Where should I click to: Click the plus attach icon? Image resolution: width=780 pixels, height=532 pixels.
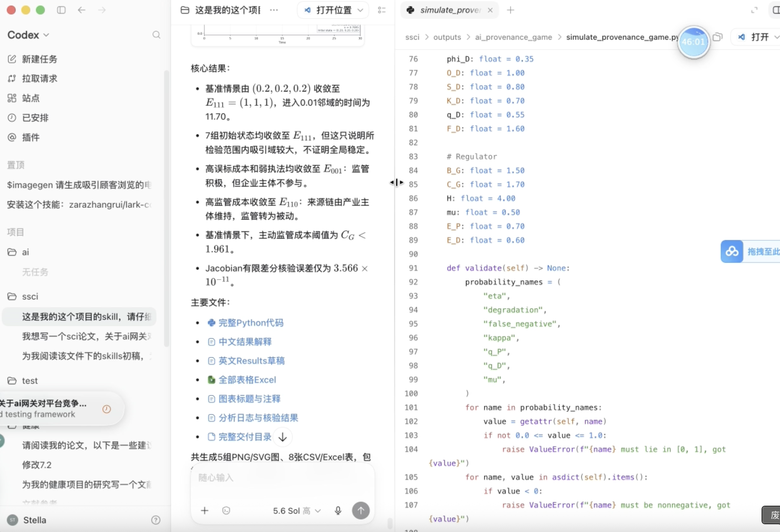(x=205, y=510)
